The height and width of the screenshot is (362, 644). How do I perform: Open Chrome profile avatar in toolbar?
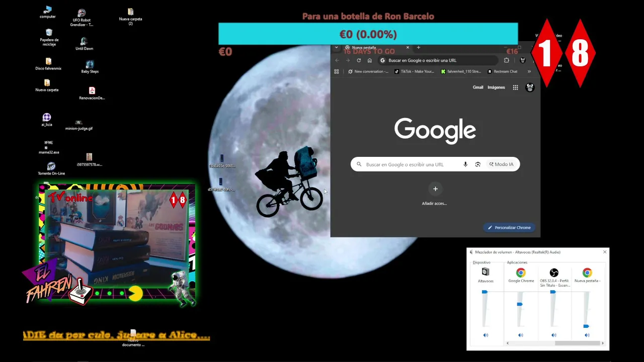point(522,60)
